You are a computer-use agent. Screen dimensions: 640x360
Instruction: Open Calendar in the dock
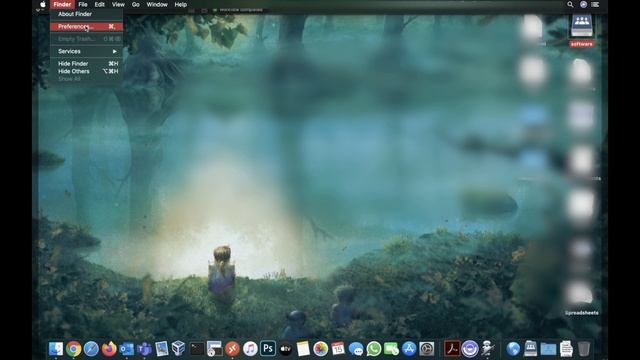coord(338,349)
